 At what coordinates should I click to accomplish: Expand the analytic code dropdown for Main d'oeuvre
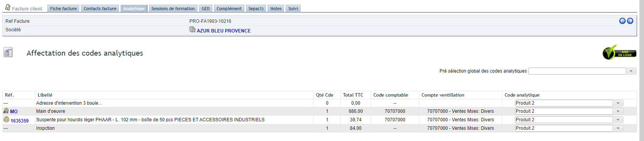(x=569, y=111)
